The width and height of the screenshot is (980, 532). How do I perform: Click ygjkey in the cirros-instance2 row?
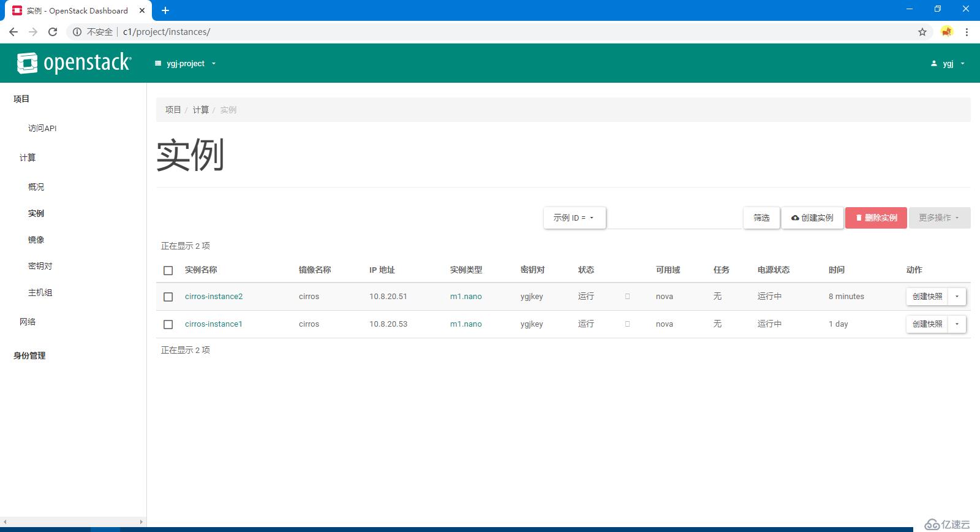(532, 296)
